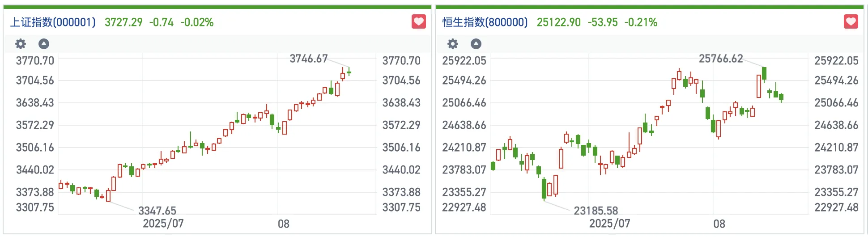Image resolution: width=868 pixels, height=237 pixels.
Task: Click the 25766.62 high label on 恒生 chart
Action: pos(721,59)
